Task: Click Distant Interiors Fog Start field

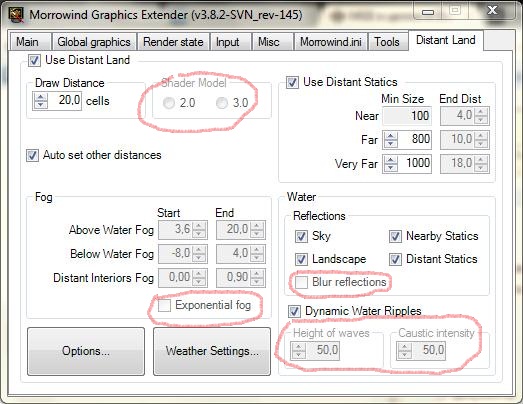Action: tap(183, 278)
